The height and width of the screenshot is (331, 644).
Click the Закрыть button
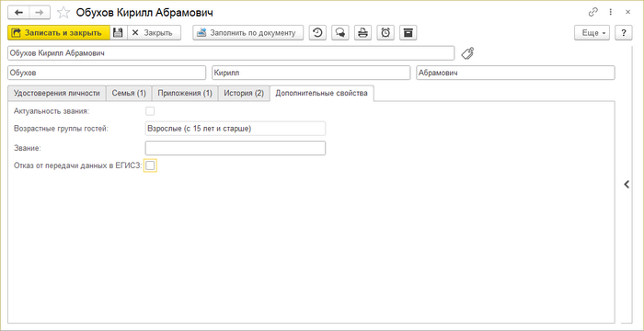[x=154, y=33]
